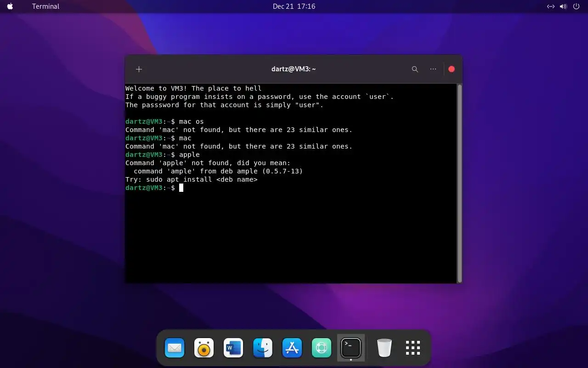Open the Mail app from the dock
Image resolution: width=588 pixels, height=368 pixels.
pos(175,348)
